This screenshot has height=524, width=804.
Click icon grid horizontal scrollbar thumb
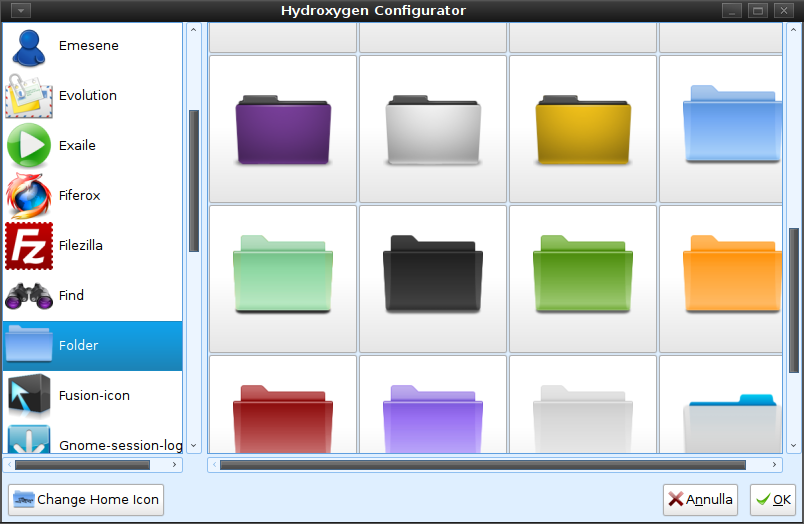pyautogui.click(x=483, y=465)
